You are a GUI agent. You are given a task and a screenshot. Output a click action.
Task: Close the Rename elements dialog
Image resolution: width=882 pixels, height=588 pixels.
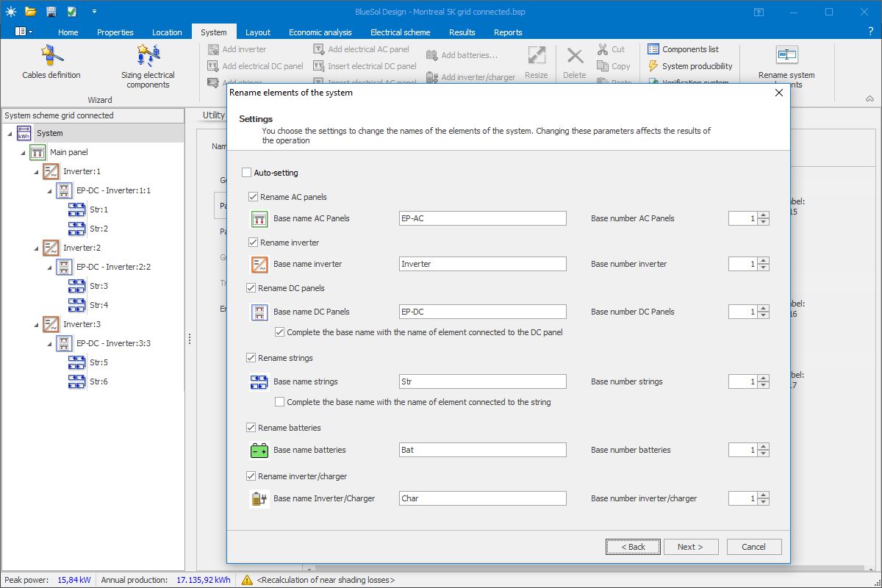click(779, 93)
